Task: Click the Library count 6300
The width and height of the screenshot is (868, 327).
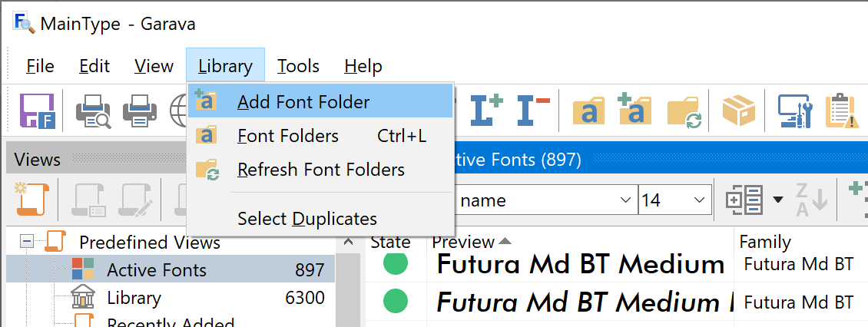Action: 304,299
